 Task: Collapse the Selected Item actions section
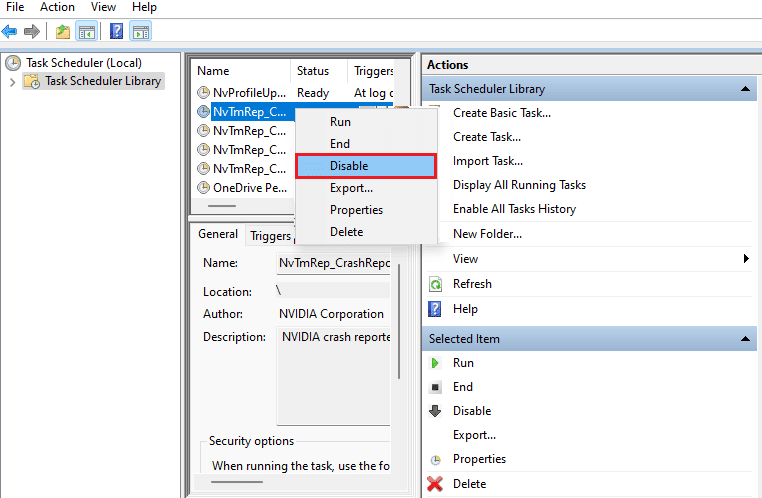(745, 339)
